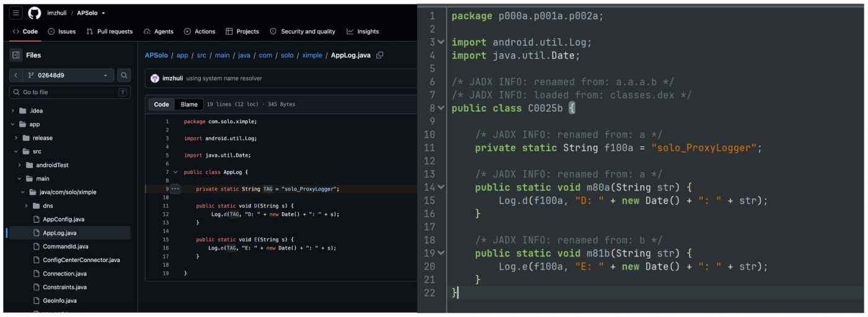Screen dimensions: 868x317
Task: Open commit message using system name resolver
Action: point(224,79)
